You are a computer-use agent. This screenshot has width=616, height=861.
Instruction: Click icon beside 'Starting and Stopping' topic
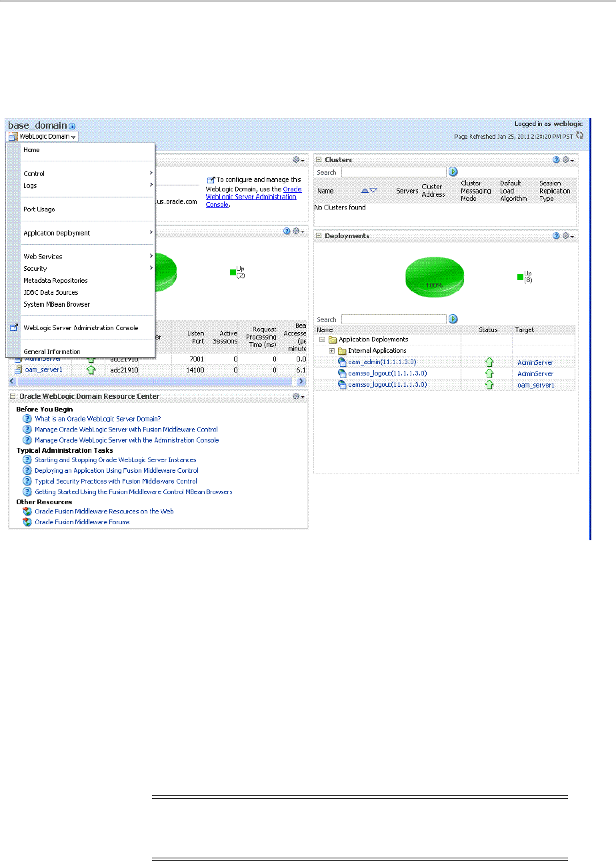coord(27,460)
